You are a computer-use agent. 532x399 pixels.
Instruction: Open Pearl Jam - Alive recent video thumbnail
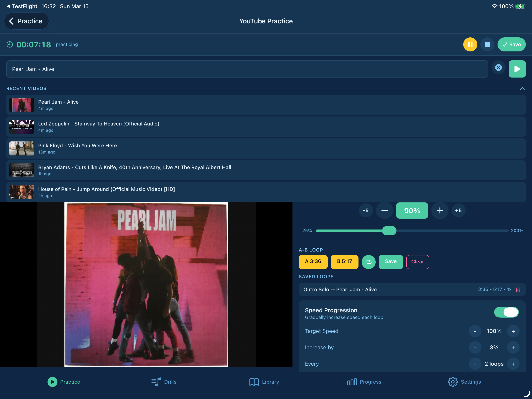pos(22,105)
